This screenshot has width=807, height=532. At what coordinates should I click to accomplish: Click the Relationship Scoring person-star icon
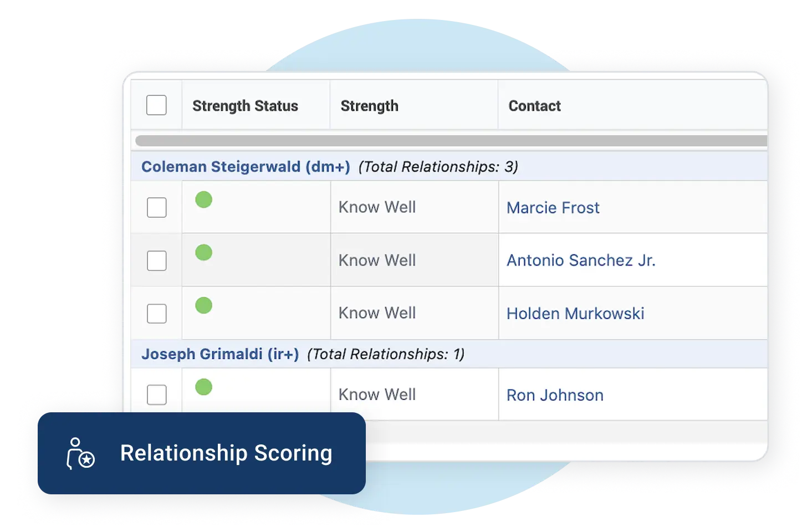(x=81, y=453)
